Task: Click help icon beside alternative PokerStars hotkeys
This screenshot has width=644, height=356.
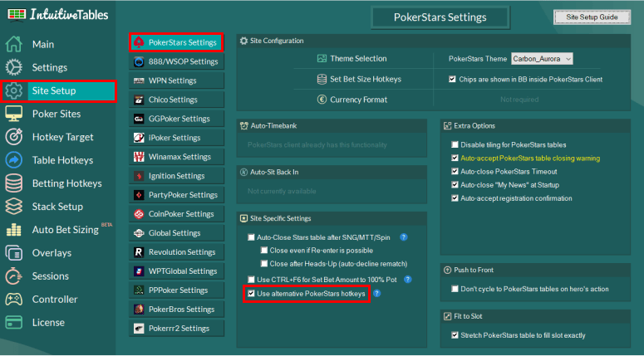Action: pos(376,293)
